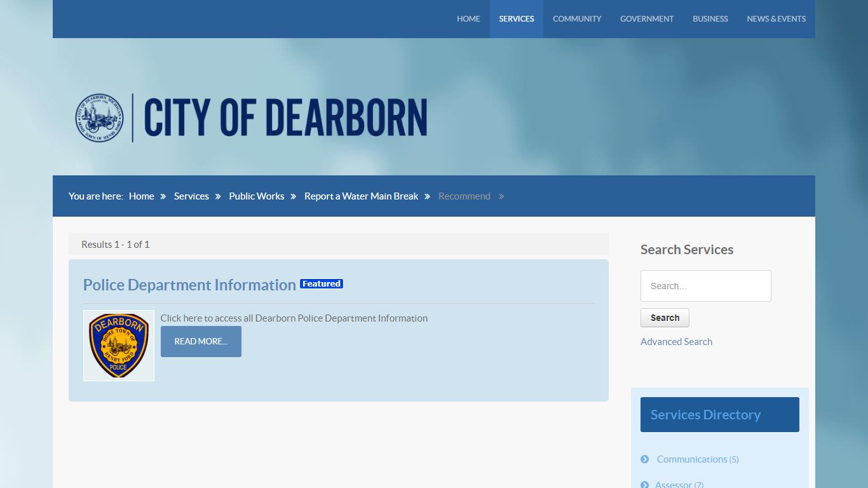
Task: Open the Services navigation menu
Action: click(x=517, y=19)
